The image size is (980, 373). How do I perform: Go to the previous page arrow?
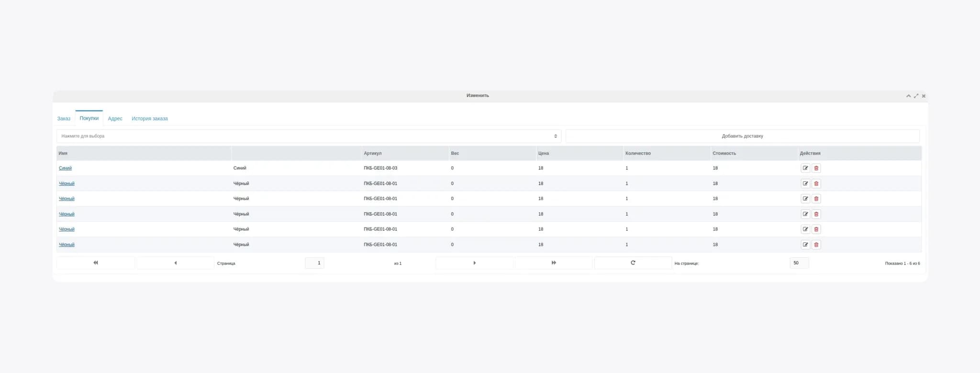[x=175, y=263]
